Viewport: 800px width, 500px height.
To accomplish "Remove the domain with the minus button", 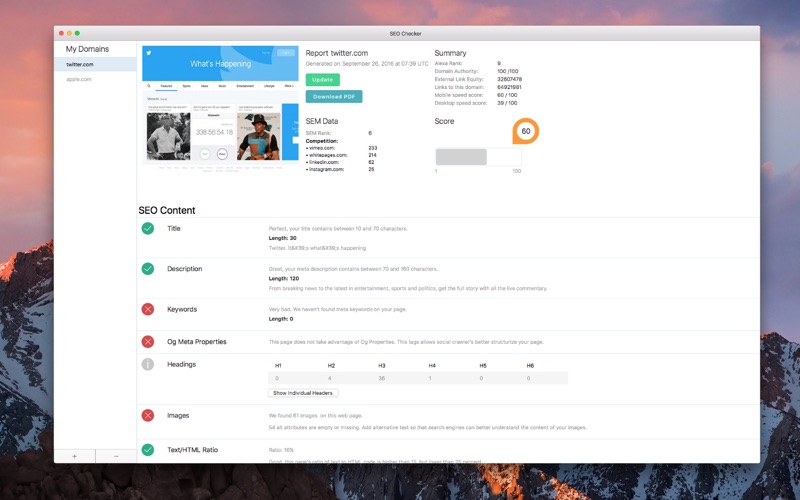I will point(116,456).
